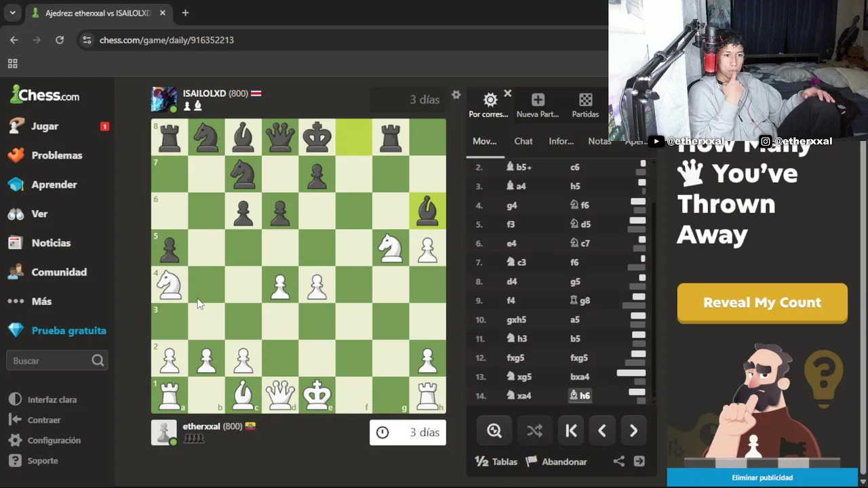This screenshot has width=868, height=488.
Task: Click Eliminar publicidad button
Action: tap(762, 478)
